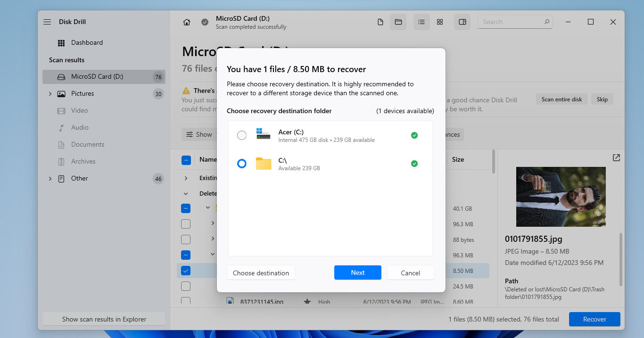Select the C:\ folder radio button

[242, 164]
